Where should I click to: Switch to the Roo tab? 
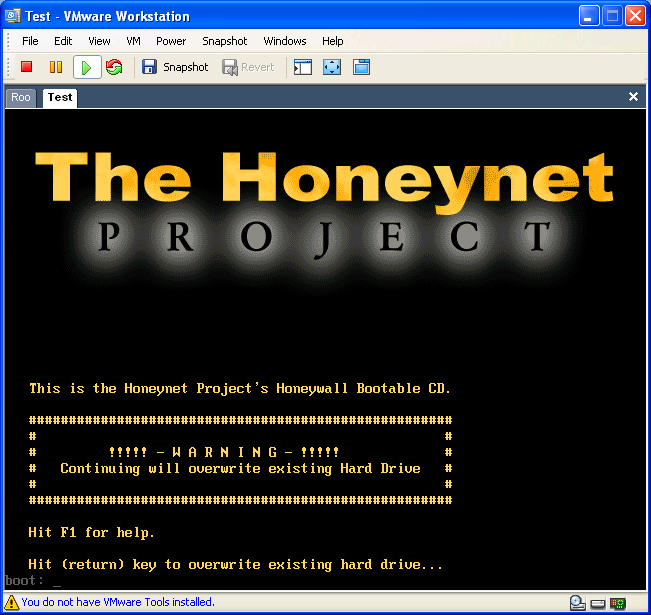[x=21, y=98]
